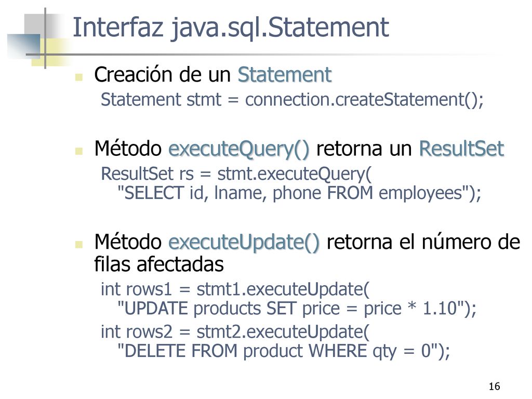Click the text 'filas afectadas'
532x399 pixels.
159,264
